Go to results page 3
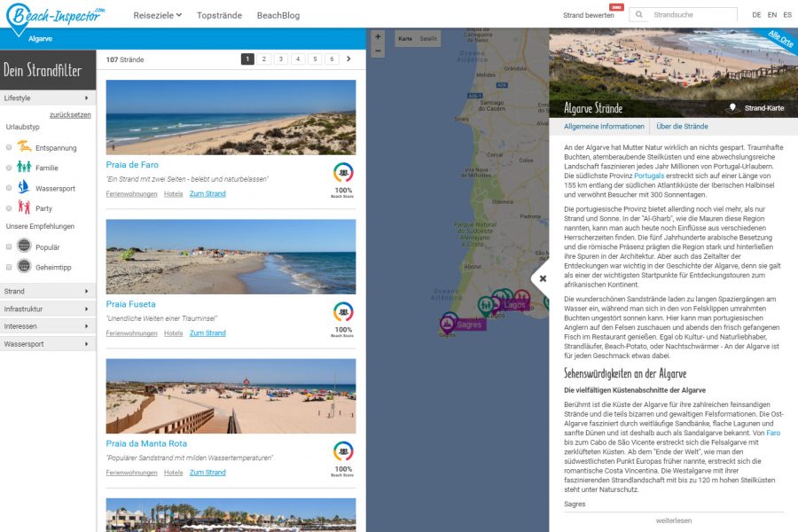The width and height of the screenshot is (798, 532). pyautogui.click(x=280, y=59)
